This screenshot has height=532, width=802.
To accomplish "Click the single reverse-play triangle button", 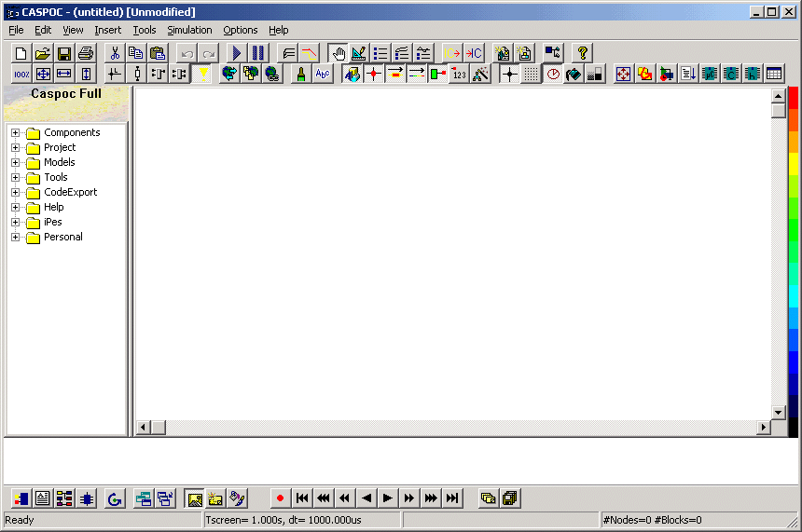I will pyautogui.click(x=366, y=498).
